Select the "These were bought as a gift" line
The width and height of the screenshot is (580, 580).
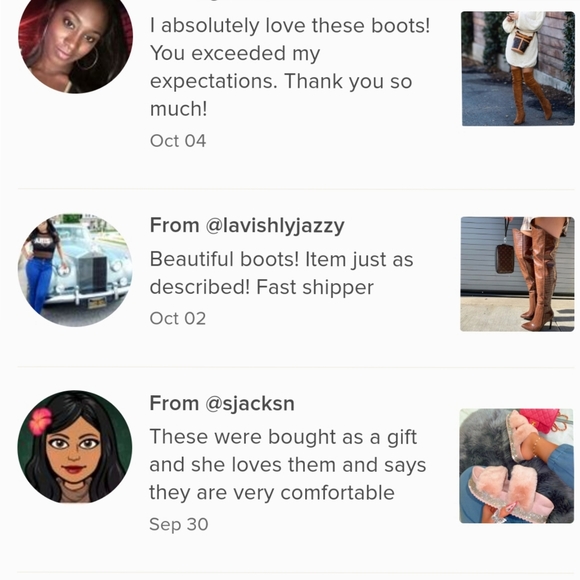pos(283,437)
